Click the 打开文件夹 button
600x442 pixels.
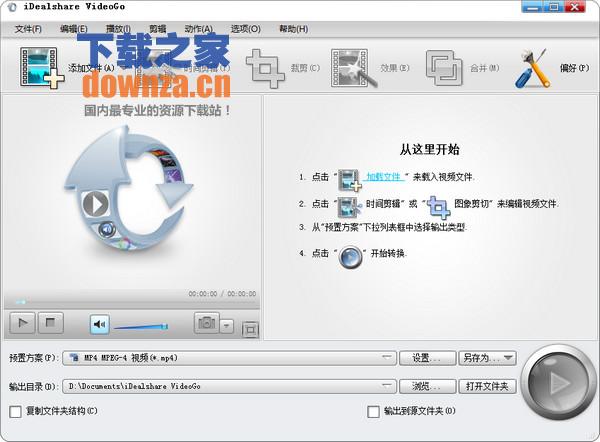click(x=488, y=387)
